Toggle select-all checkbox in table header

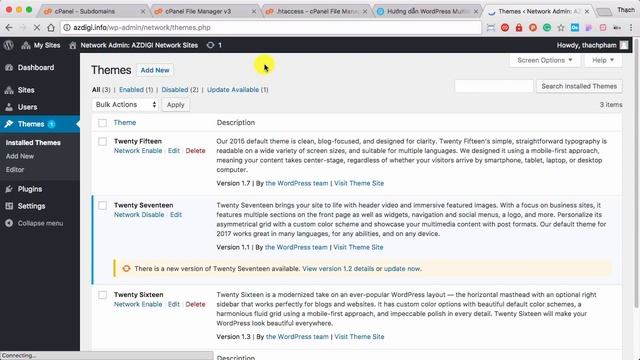(102, 123)
